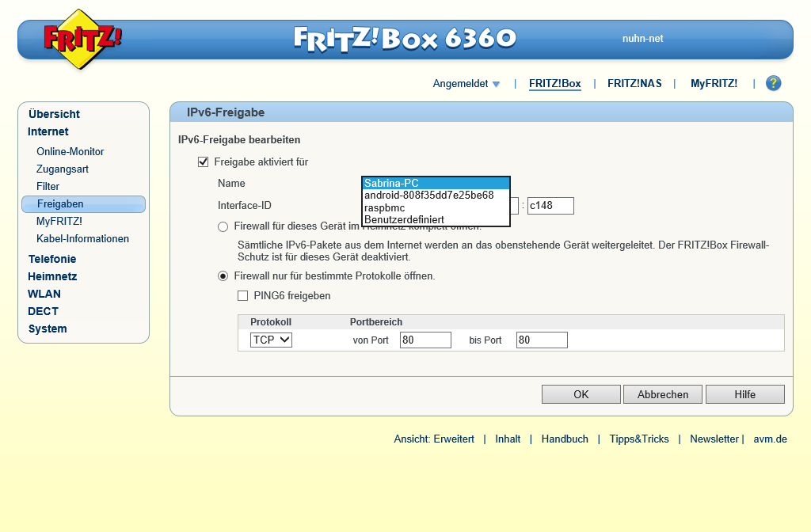Image resolution: width=811 pixels, height=532 pixels.
Task: Choose Benutzerdefiniert in the name list
Action: (x=436, y=220)
